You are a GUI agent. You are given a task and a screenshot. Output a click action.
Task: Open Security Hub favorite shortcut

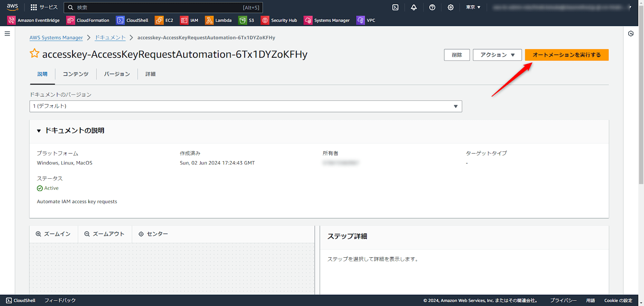279,20
